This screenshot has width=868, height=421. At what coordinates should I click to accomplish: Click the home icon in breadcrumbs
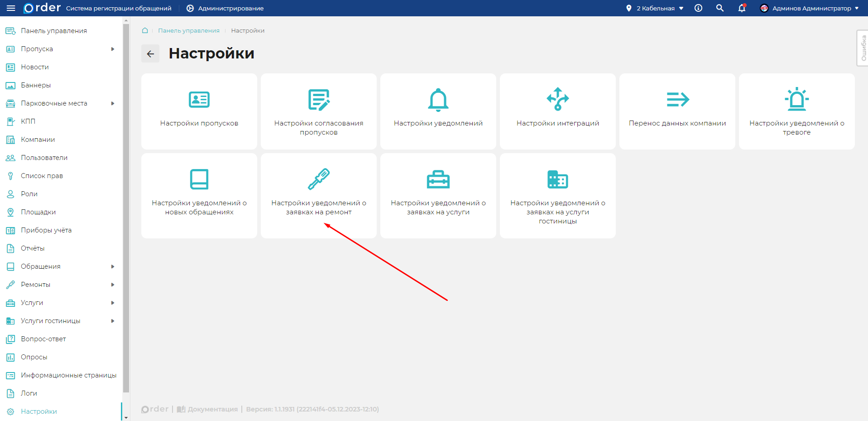[145, 30]
